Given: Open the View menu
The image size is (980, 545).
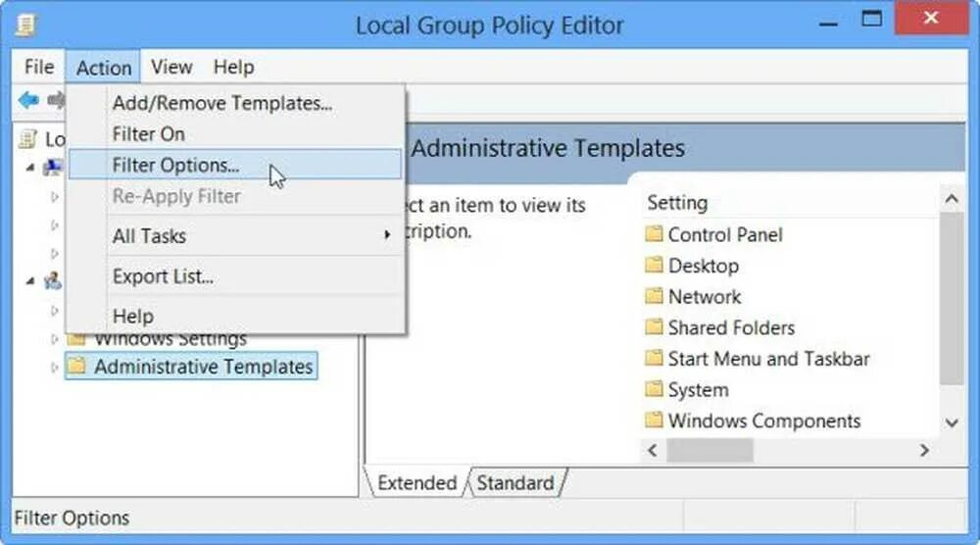Looking at the screenshot, I should coord(171,67).
